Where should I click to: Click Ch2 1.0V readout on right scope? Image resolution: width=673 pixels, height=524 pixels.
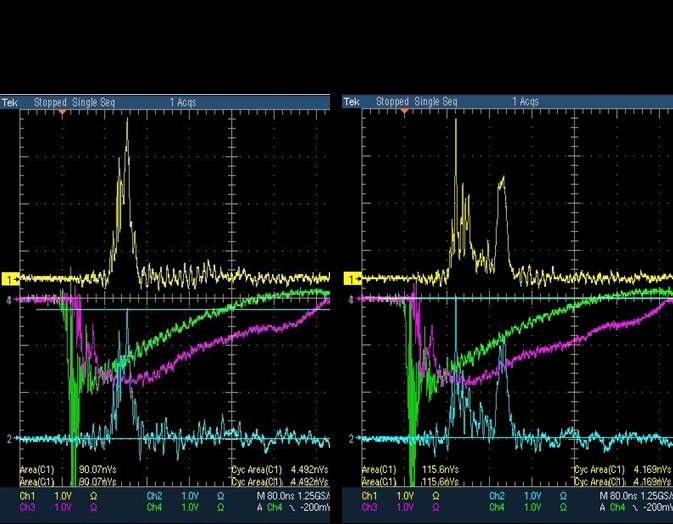(x=528, y=497)
